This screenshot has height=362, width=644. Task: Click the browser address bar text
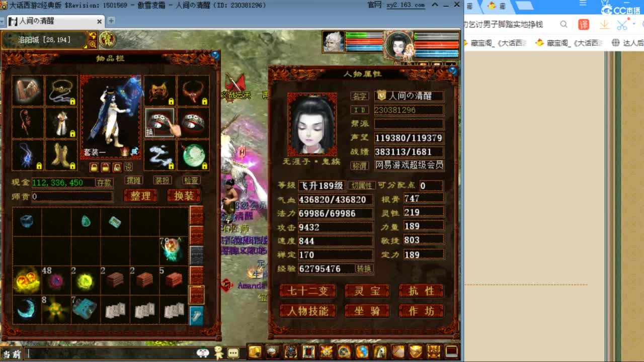pyautogui.click(x=503, y=25)
